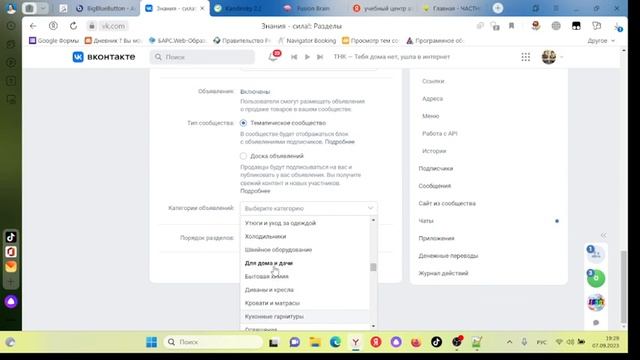Collapse the chat panel with double chevron
This screenshot has width=640, height=360.
[603, 235]
